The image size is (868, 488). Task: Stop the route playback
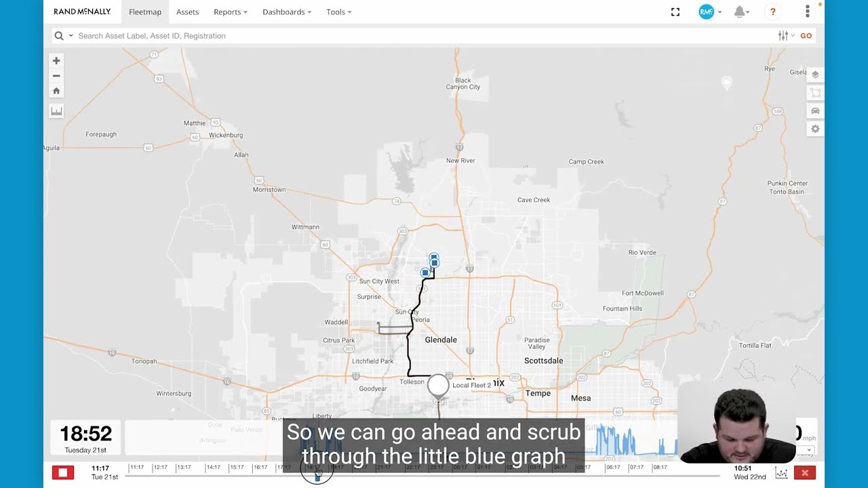coord(63,472)
